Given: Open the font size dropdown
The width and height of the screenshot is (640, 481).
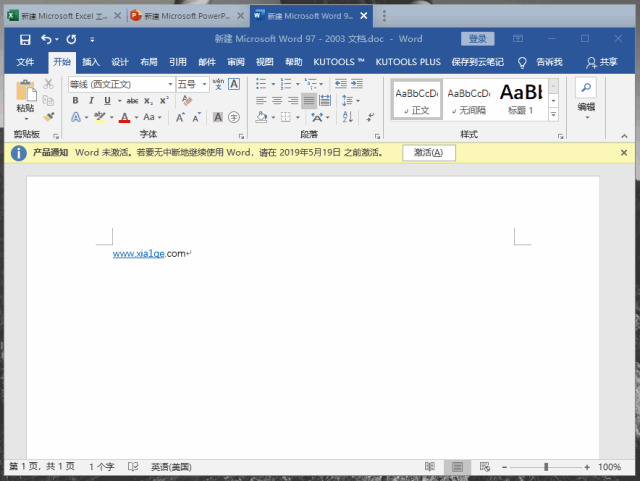Looking at the screenshot, I should (x=204, y=85).
